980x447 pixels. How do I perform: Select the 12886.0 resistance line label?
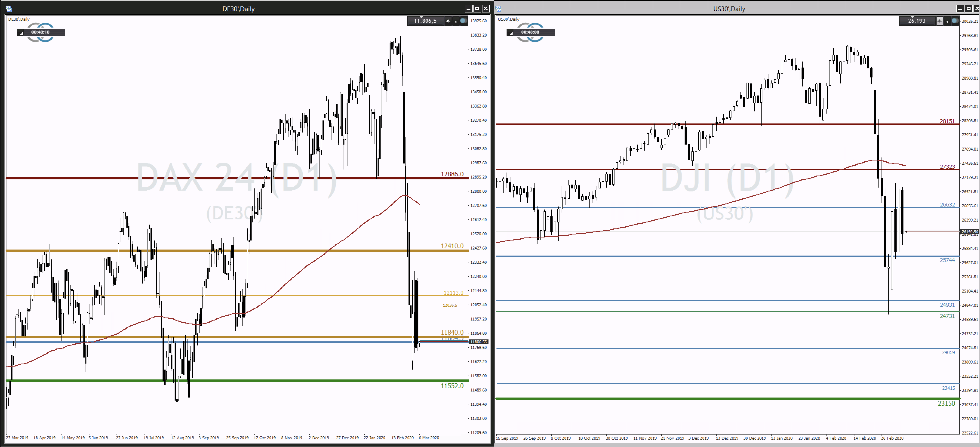(x=452, y=174)
